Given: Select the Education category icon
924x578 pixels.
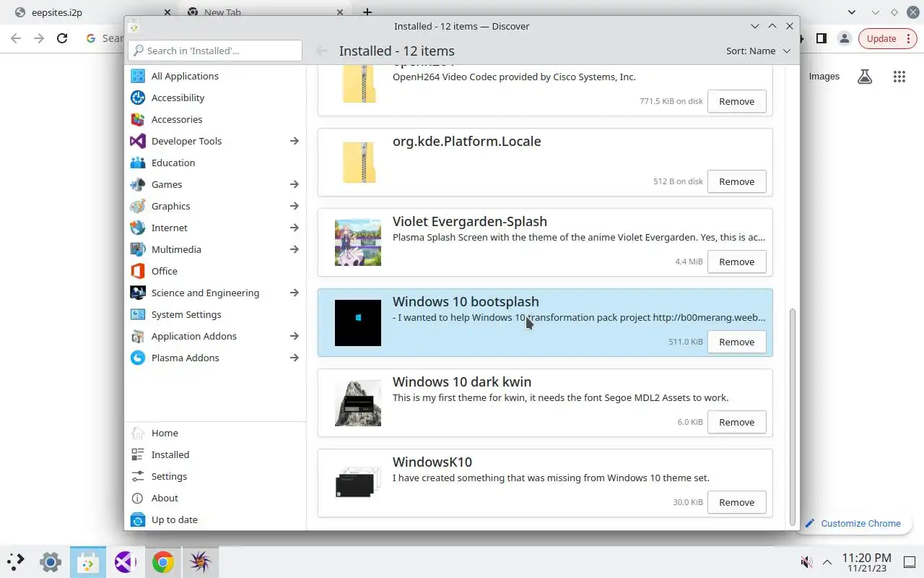Looking at the screenshot, I should click(x=138, y=163).
